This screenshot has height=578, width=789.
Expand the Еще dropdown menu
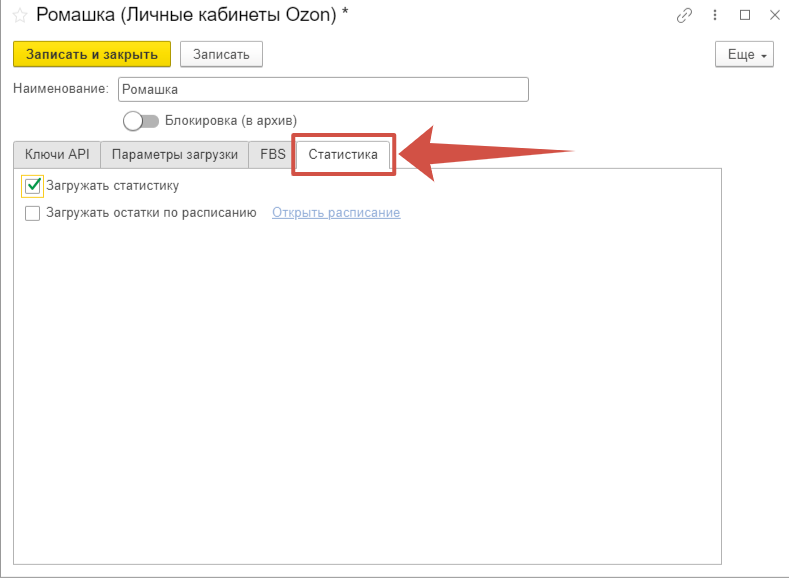tap(745, 55)
